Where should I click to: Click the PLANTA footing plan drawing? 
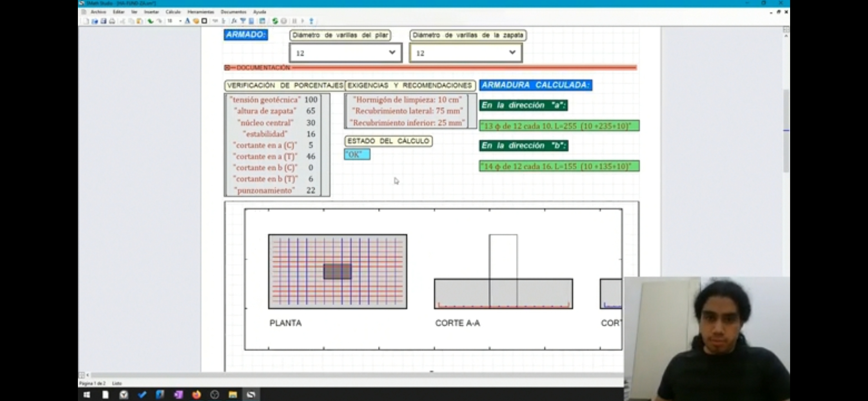point(338,271)
